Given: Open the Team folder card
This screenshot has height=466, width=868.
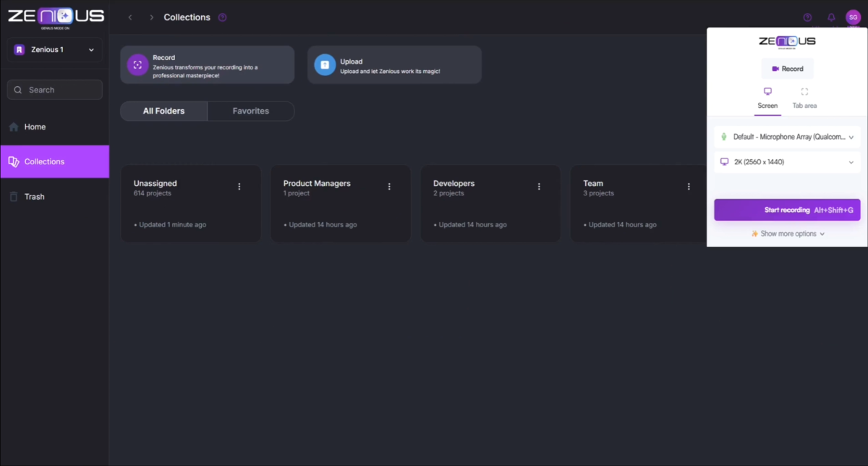Looking at the screenshot, I should click(x=638, y=203).
